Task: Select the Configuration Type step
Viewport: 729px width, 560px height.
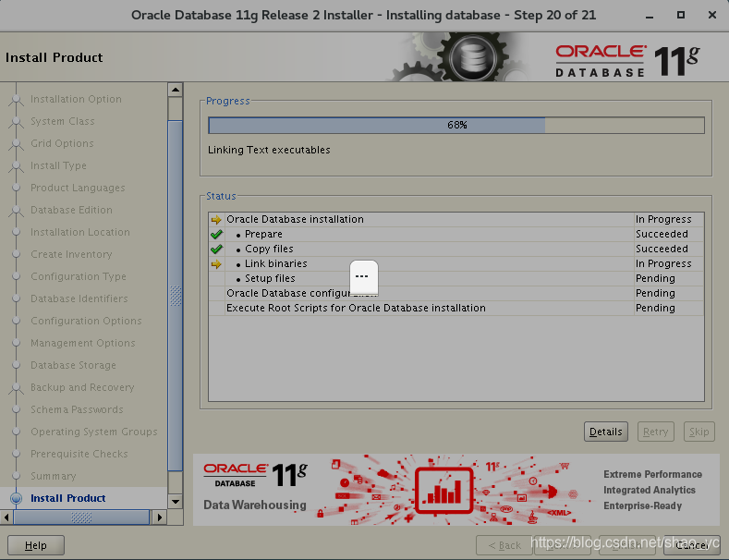Action: point(79,276)
